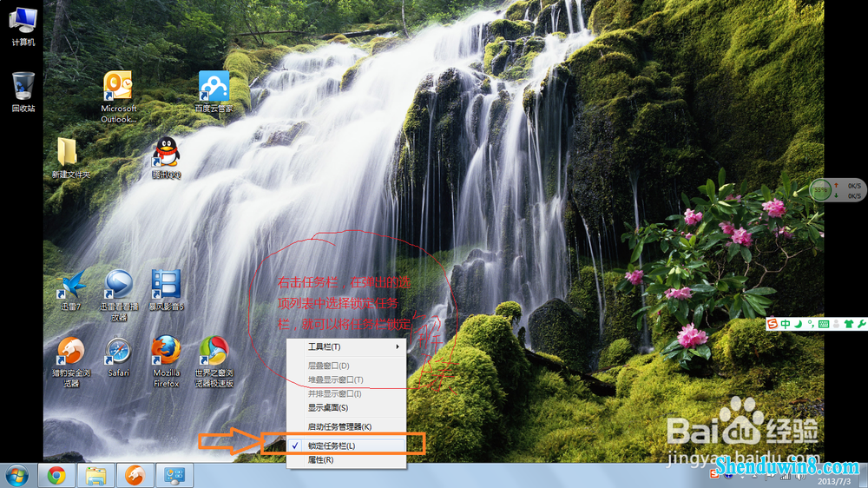The width and height of the screenshot is (868, 488).
Task: Click the Sogou S logo on IME bar
Action: click(773, 324)
